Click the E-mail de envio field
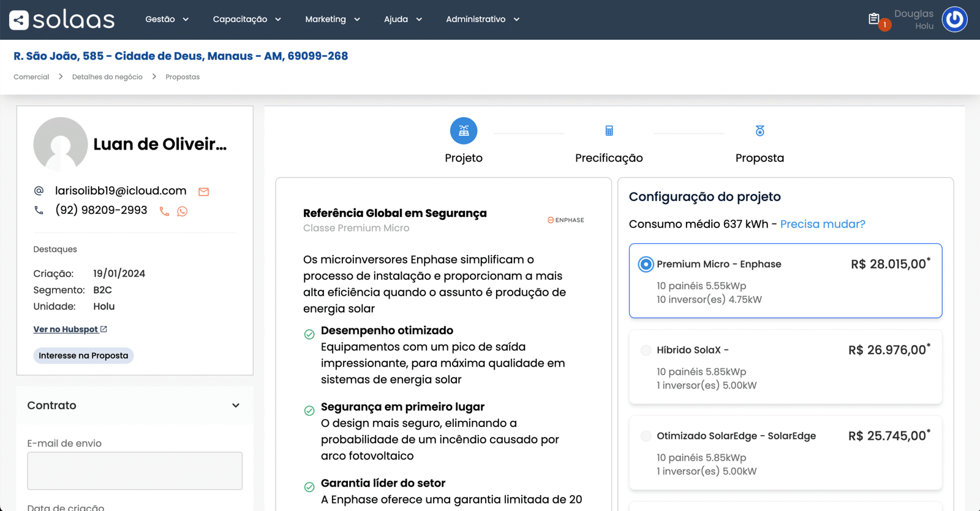980x511 pixels. (x=135, y=471)
